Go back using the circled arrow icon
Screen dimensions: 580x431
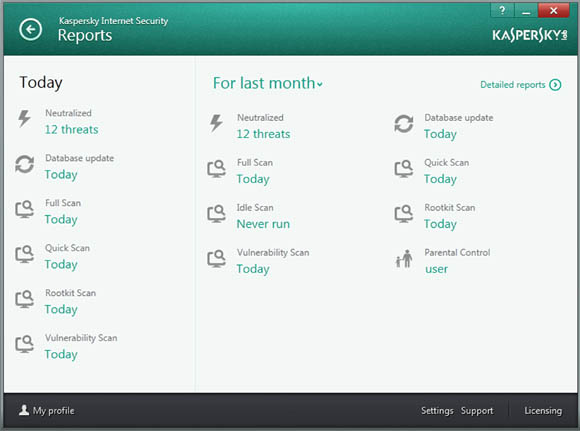30,29
